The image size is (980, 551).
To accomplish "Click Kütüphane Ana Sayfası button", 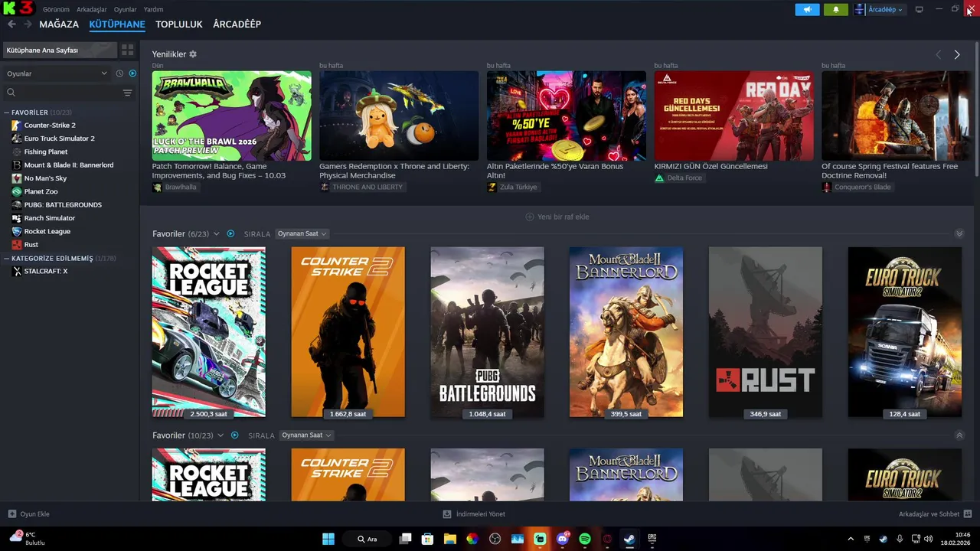I will [x=59, y=50].
